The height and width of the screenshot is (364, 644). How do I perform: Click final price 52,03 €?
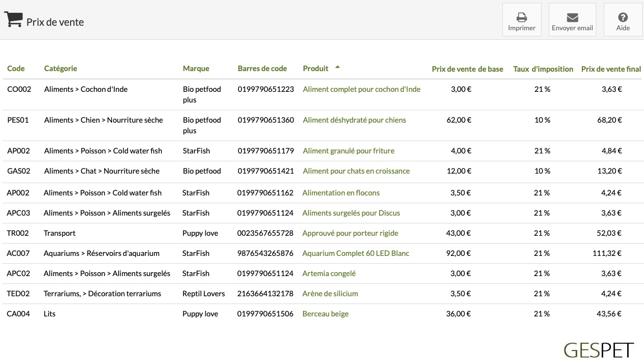coord(609,233)
